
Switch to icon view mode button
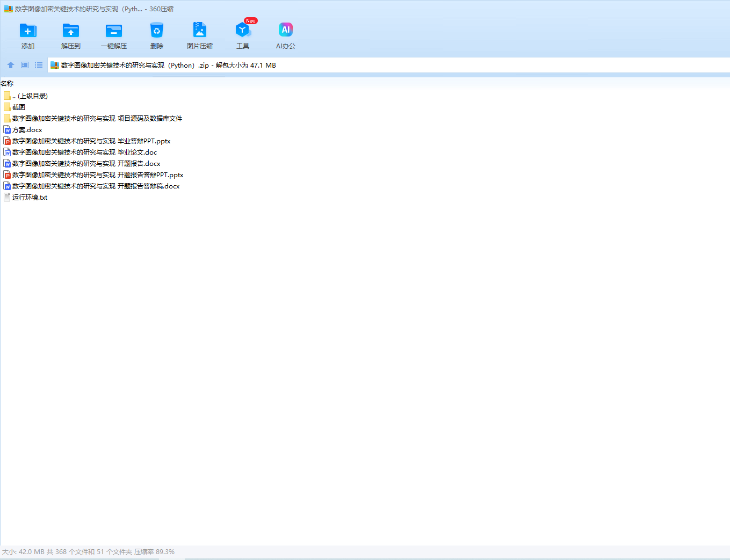click(25, 65)
